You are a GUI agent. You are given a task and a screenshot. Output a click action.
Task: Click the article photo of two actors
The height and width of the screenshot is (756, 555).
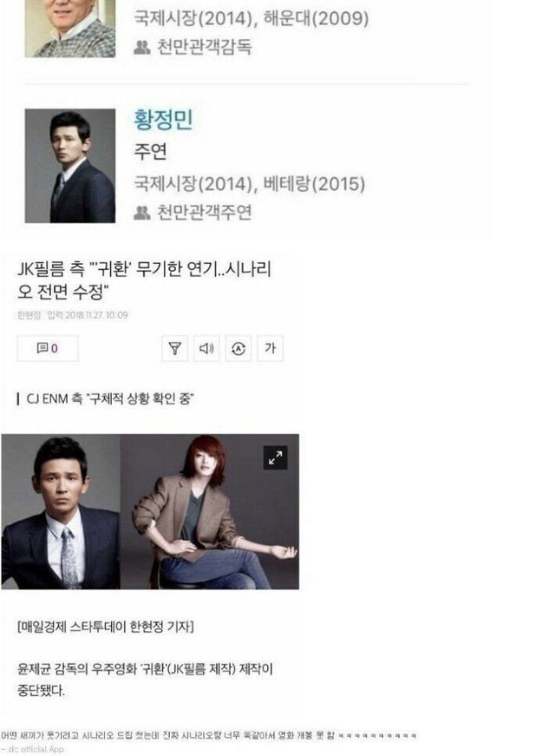(x=150, y=511)
